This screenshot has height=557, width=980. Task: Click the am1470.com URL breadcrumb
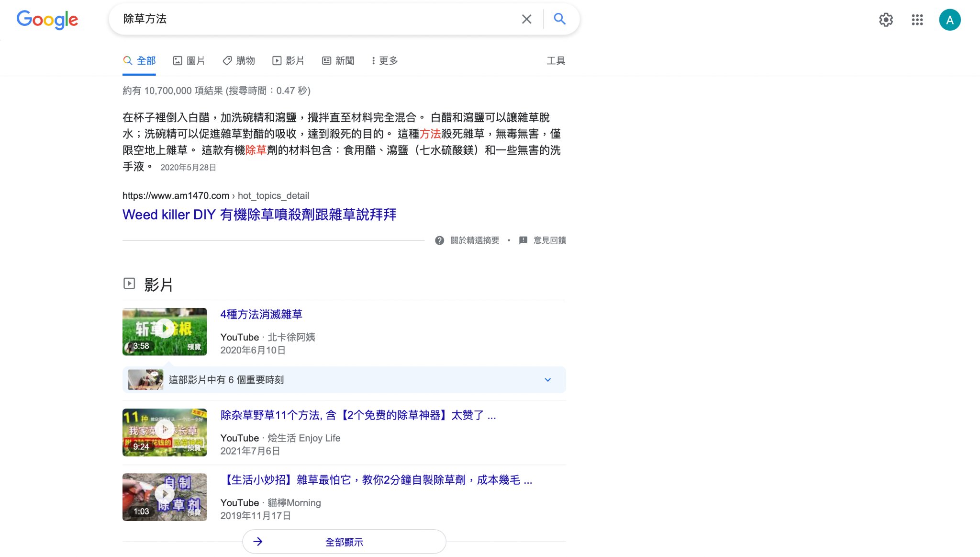tap(216, 195)
